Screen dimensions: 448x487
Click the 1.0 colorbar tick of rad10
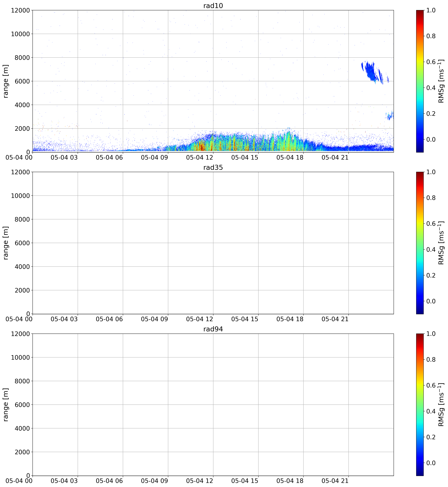pyautogui.click(x=431, y=10)
